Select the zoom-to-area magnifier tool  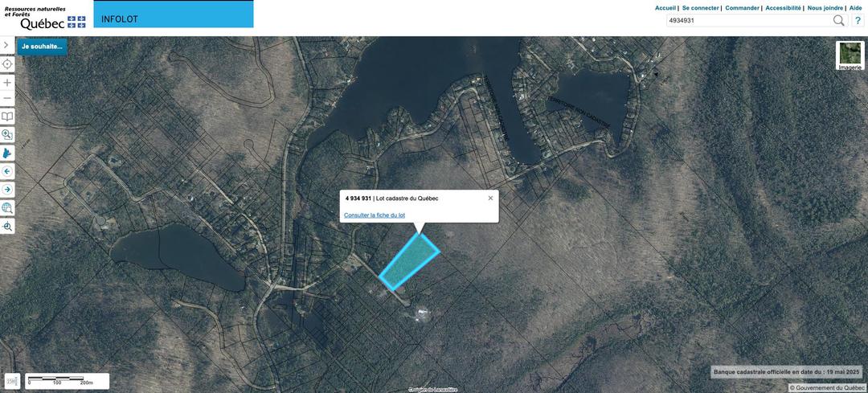[x=7, y=135]
